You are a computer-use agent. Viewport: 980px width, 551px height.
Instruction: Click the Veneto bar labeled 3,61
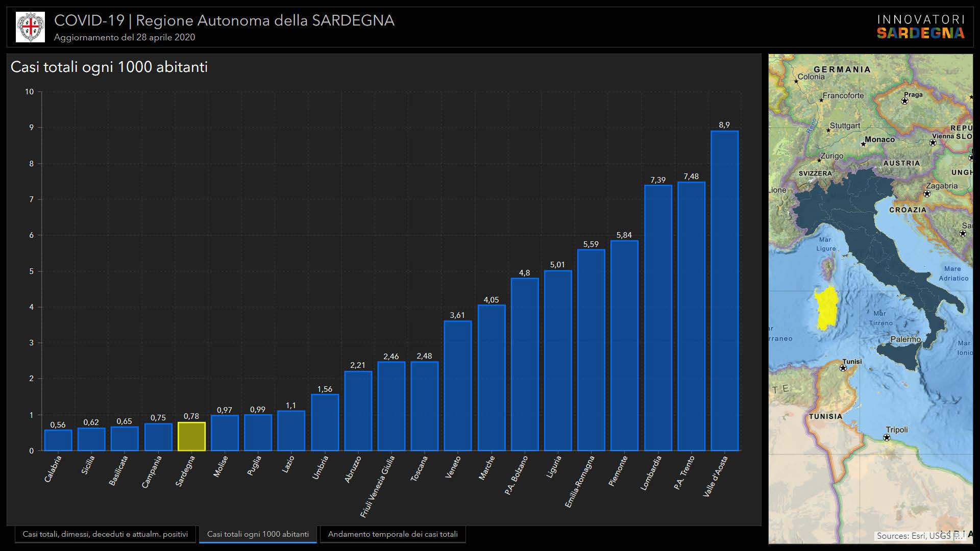click(458, 385)
